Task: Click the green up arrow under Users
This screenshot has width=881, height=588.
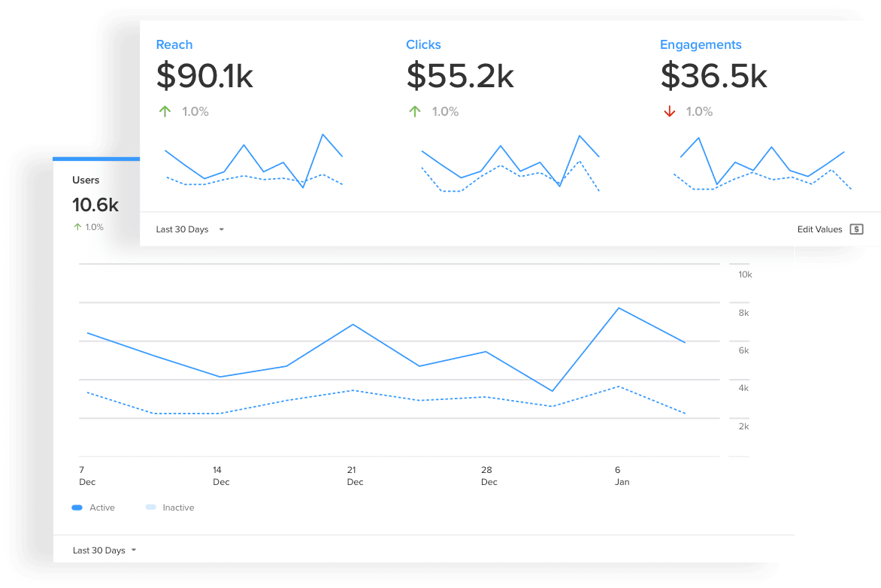Action: 77,226
